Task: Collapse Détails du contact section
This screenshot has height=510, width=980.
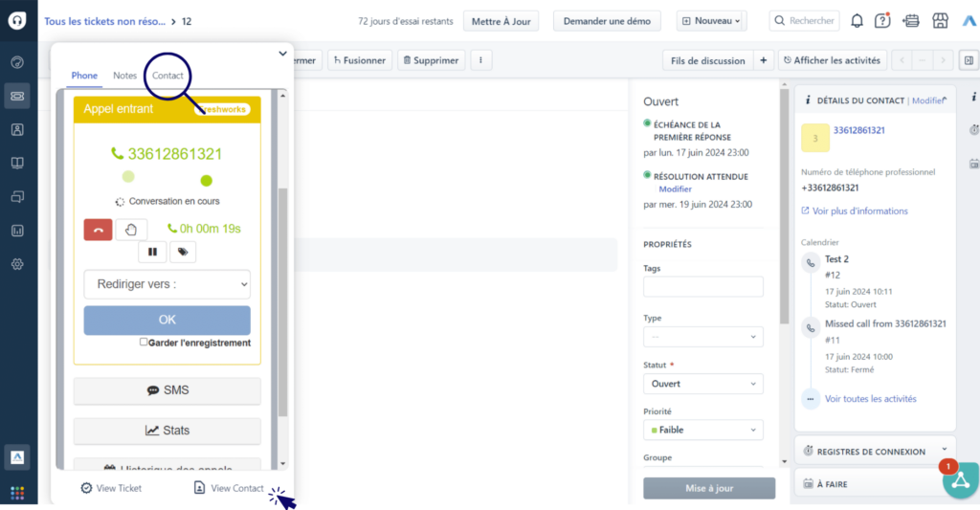Action: [x=945, y=100]
